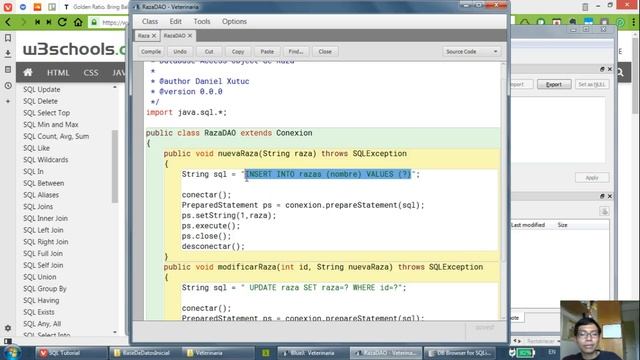The image size is (640, 360).
Task: Click the Paste button
Action: (x=267, y=52)
